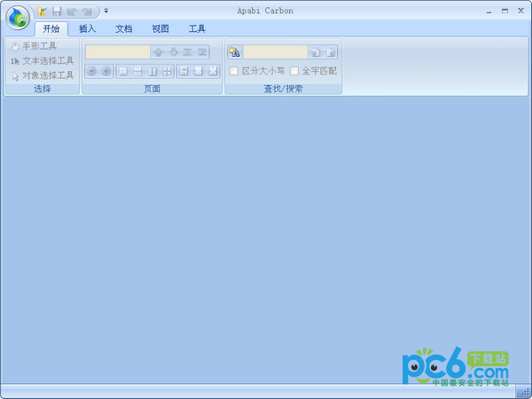The height and width of the screenshot is (399, 532).
Task: Minimize the Apabi Carbon window
Action: tap(489, 12)
